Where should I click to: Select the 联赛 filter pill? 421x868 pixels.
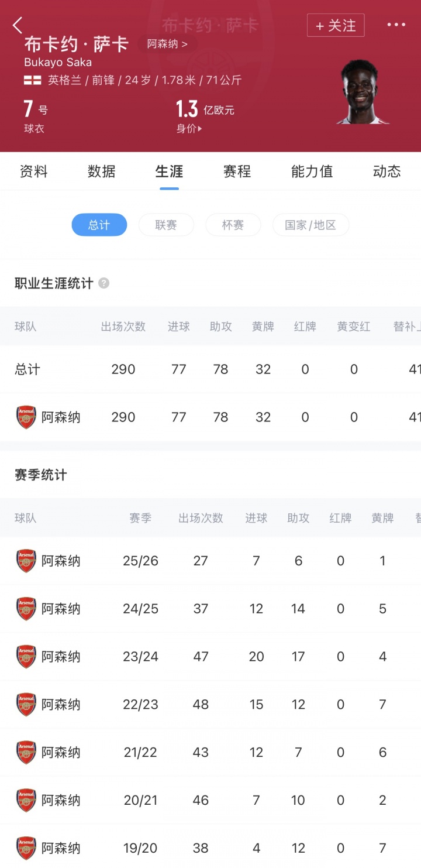(x=166, y=225)
